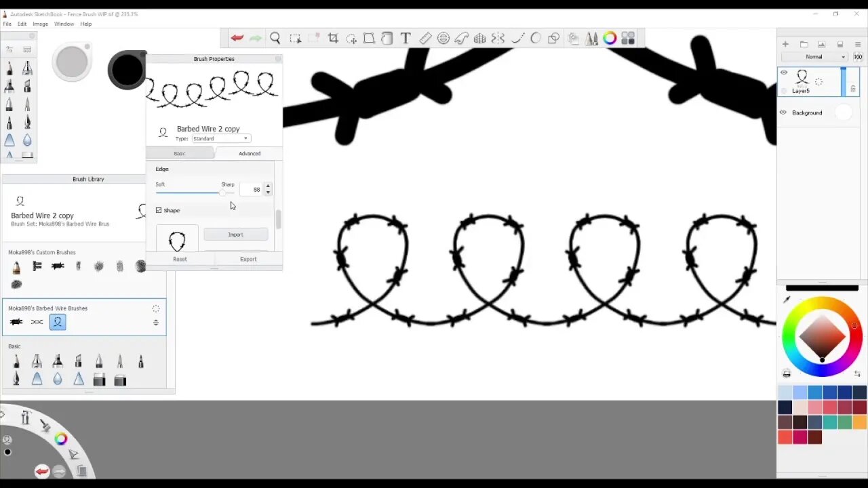Enable the French Curve tool

(462, 38)
